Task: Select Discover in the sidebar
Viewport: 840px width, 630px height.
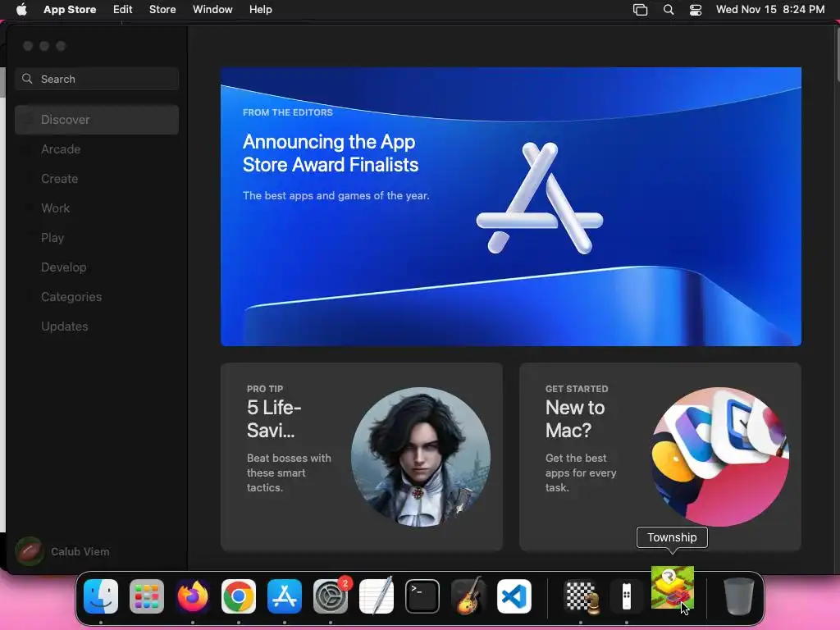Action: [x=97, y=120]
